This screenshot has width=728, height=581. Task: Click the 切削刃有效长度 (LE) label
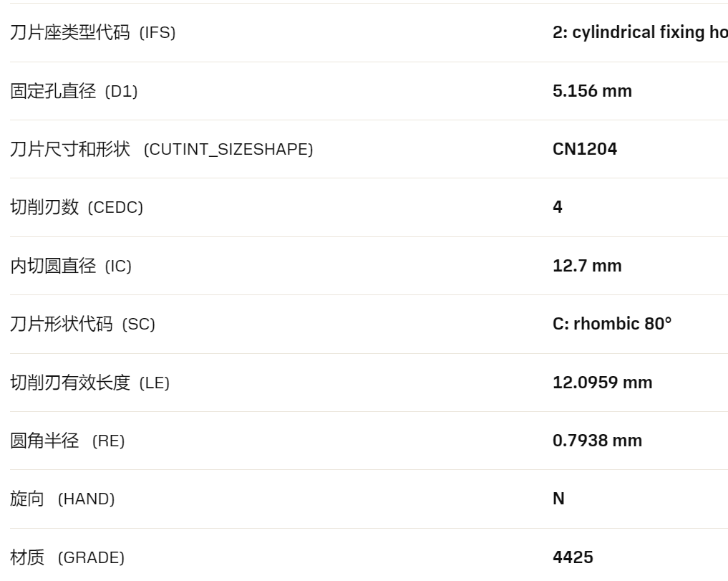point(90,383)
